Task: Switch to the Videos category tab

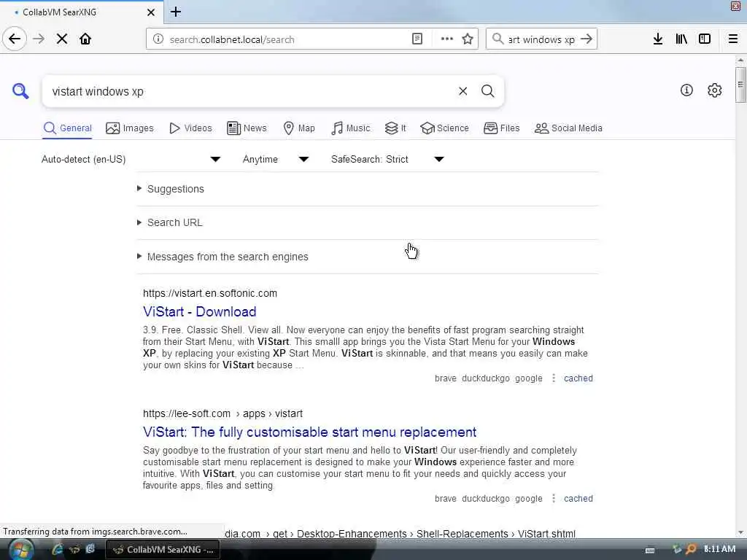Action: point(190,128)
